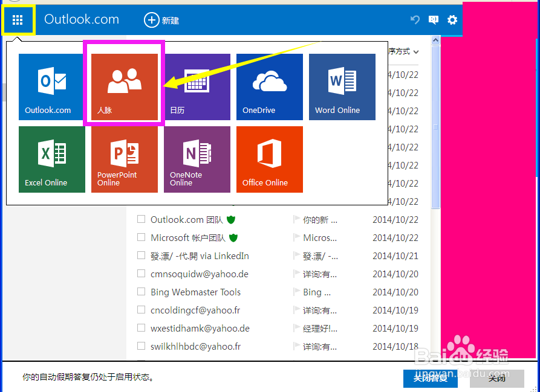Open message from cmnsoquidw@yahoo.de
This screenshot has width=540, height=392.
point(200,274)
